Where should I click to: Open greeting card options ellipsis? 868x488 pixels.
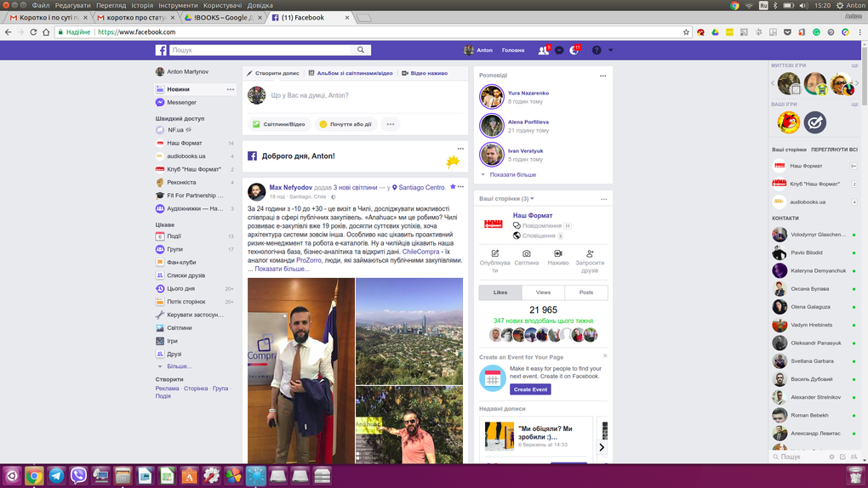pyautogui.click(x=460, y=149)
